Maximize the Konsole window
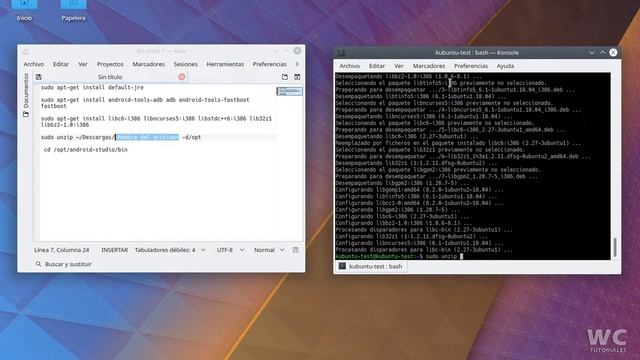 602,52
